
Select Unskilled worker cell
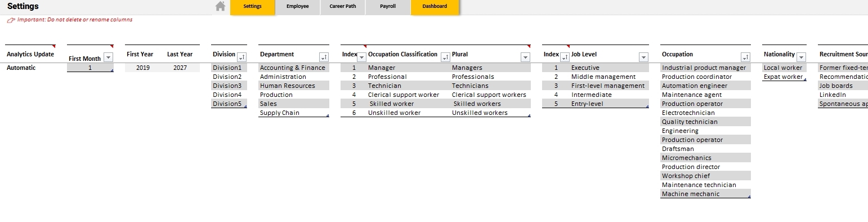point(409,113)
